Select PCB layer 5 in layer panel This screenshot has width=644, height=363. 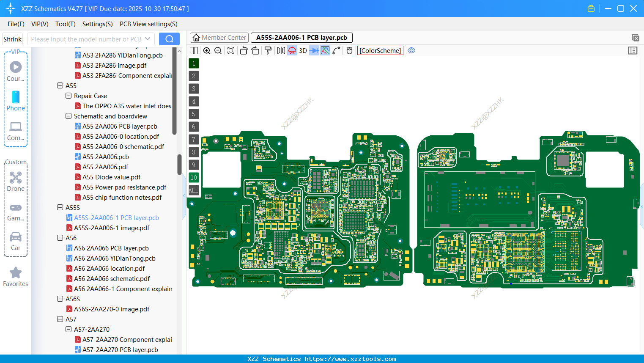coord(193,114)
